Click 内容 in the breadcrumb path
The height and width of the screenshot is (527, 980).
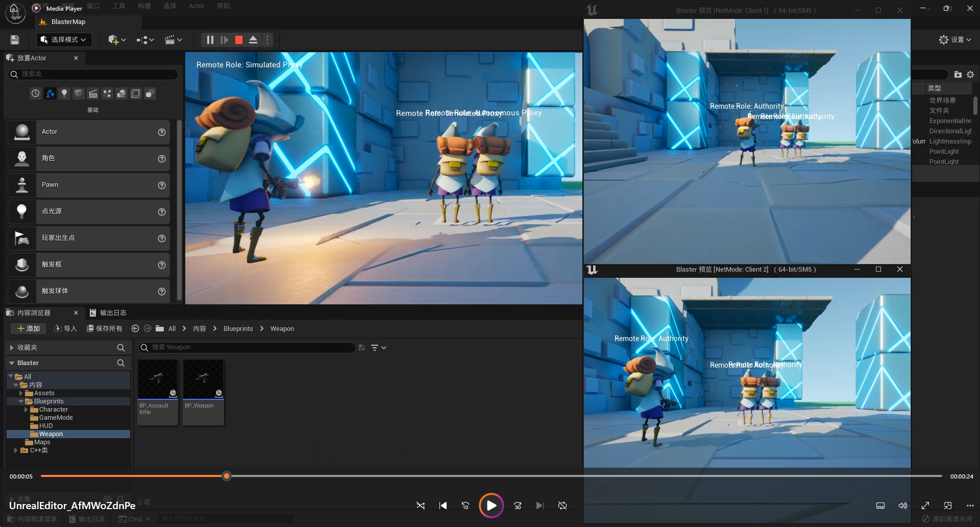tap(200, 328)
